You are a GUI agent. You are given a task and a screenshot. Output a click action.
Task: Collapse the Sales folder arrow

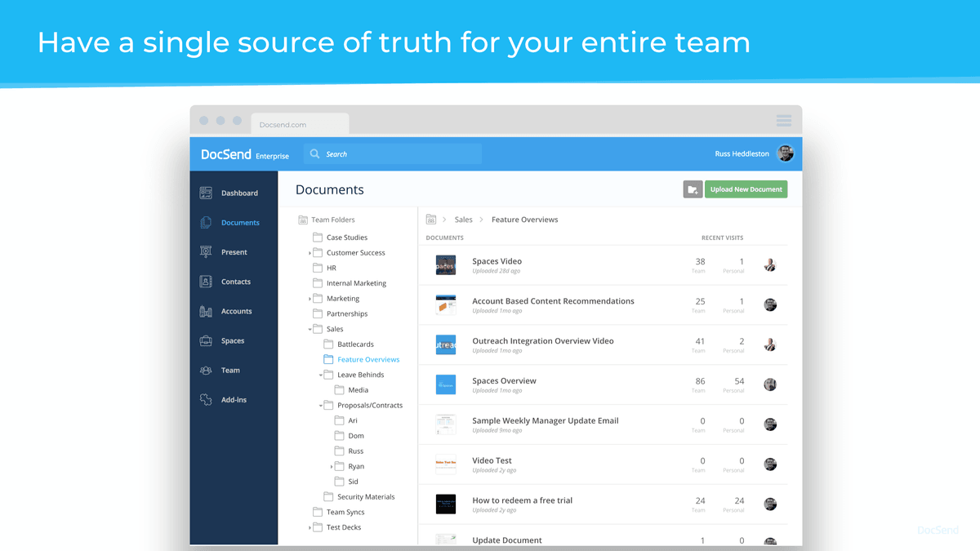point(310,329)
